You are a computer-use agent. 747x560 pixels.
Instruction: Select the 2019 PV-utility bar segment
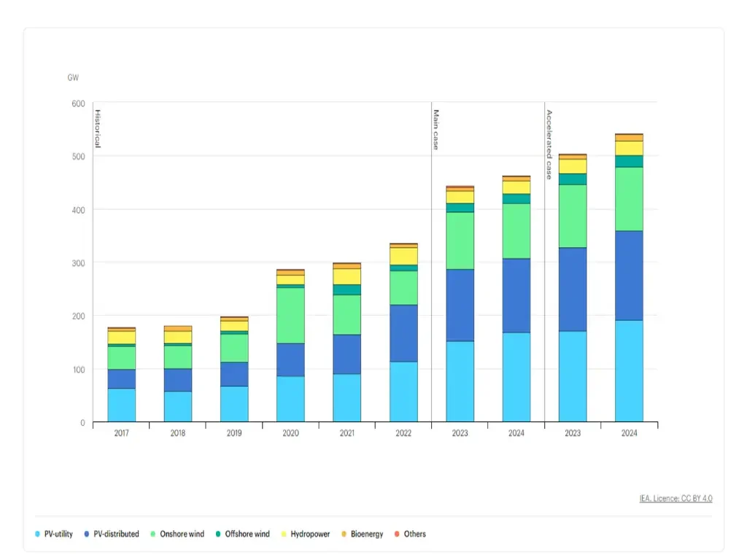[234, 404]
